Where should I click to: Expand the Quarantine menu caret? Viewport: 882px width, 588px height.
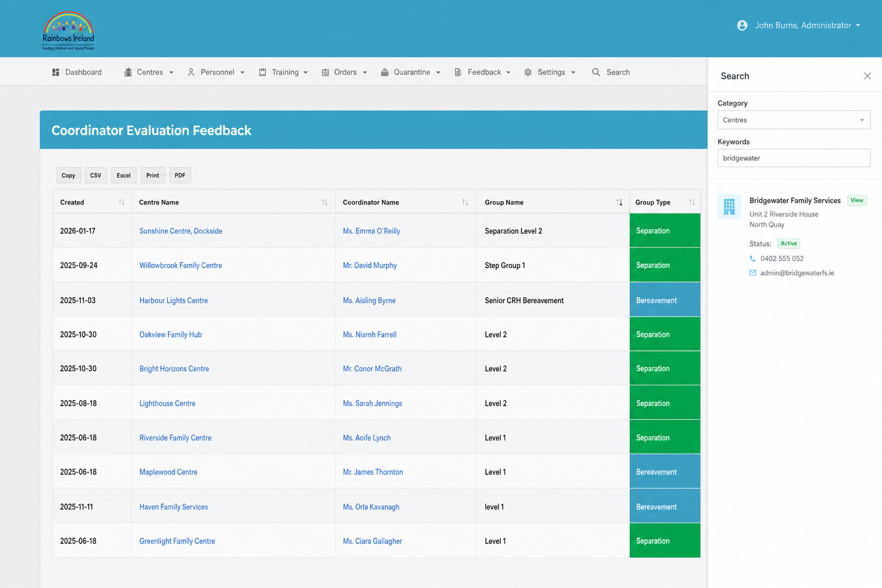pos(438,72)
